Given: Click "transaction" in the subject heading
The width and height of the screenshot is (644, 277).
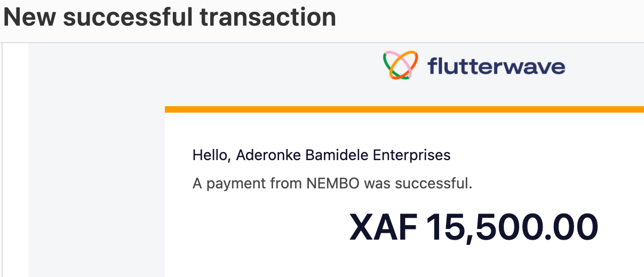Looking at the screenshot, I should (268, 17).
